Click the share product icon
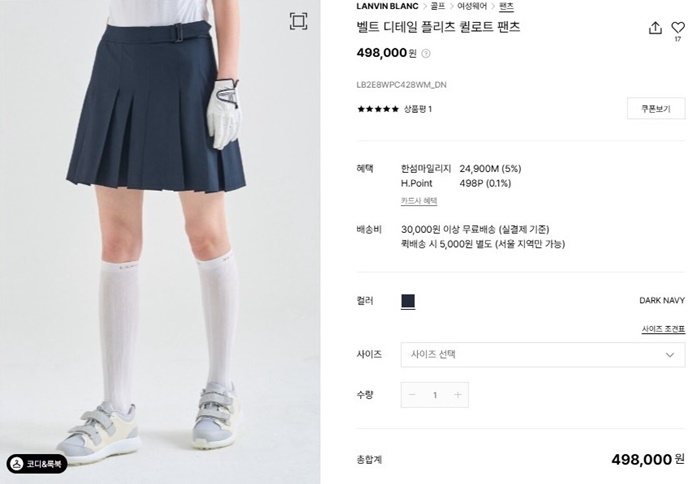The width and height of the screenshot is (700, 484). [655, 28]
